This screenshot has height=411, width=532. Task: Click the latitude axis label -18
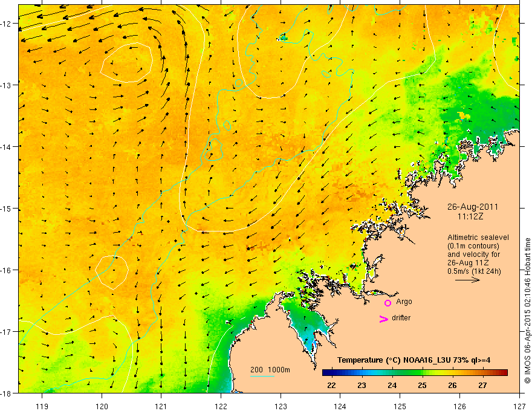coord(6,393)
